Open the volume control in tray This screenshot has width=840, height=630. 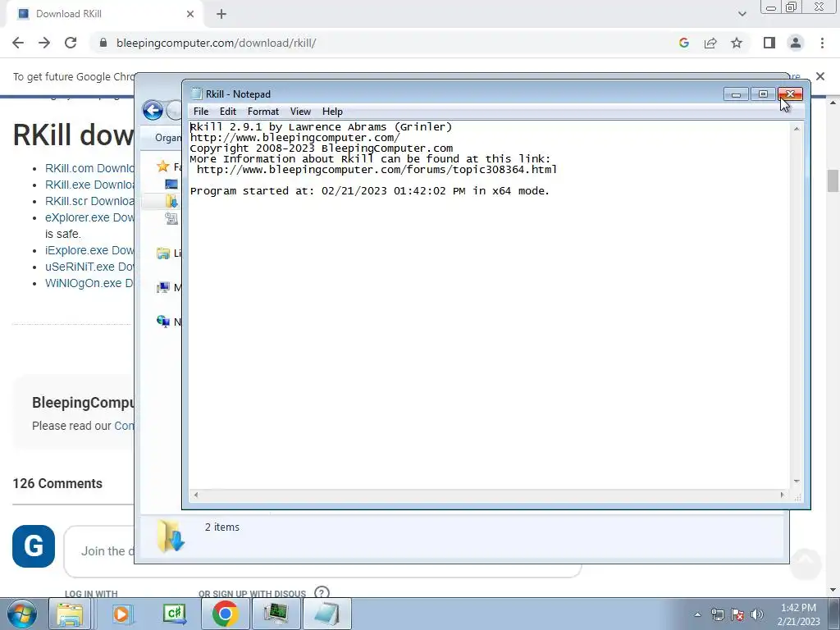[x=757, y=614]
